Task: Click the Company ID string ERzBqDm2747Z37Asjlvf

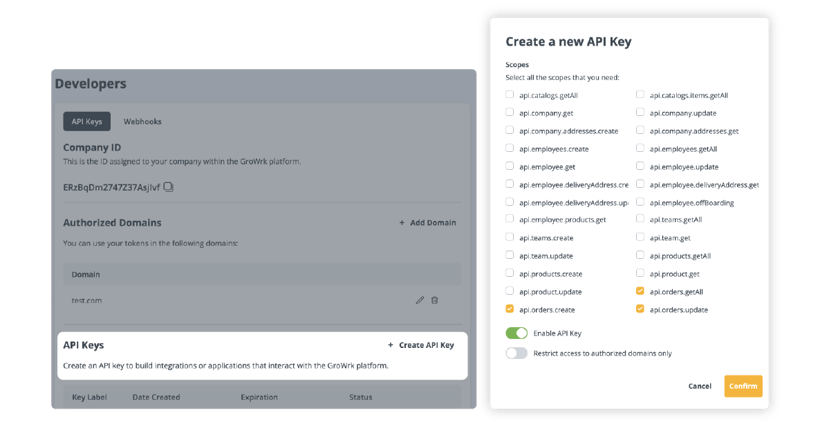Action: [x=111, y=187]
